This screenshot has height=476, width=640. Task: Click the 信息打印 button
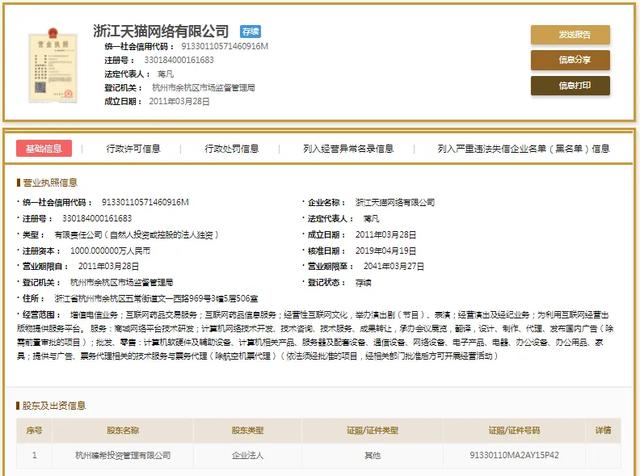[x=570, y=86]
